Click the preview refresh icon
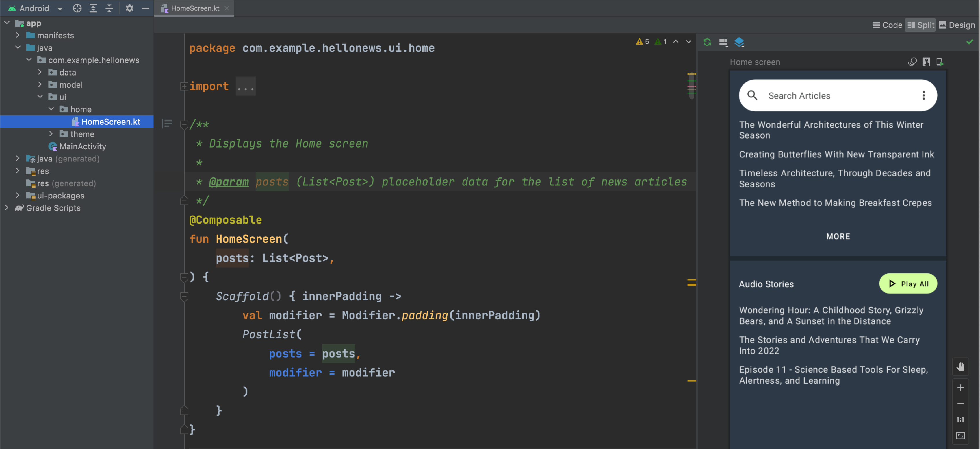Image resolution: width=980 pixels, height=449 pixels. click(x=707, y=42)
